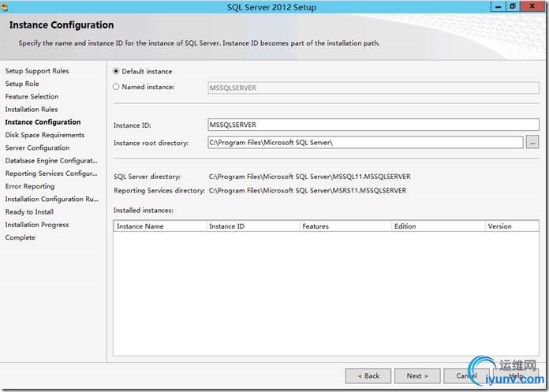Proceed with the Next button
549x392 pixels.
click(x=417, y=376)
